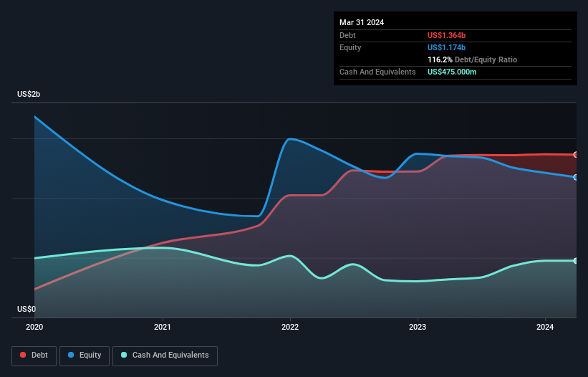Click the US$1.364b debt value
588x377 pixels.
[446, 35]
